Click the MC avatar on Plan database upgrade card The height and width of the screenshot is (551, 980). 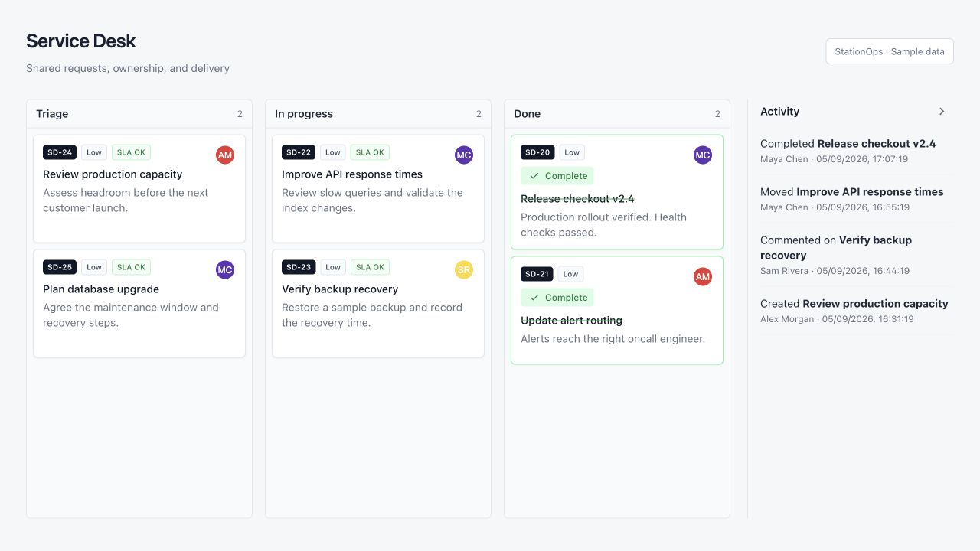tap(225, 270)
